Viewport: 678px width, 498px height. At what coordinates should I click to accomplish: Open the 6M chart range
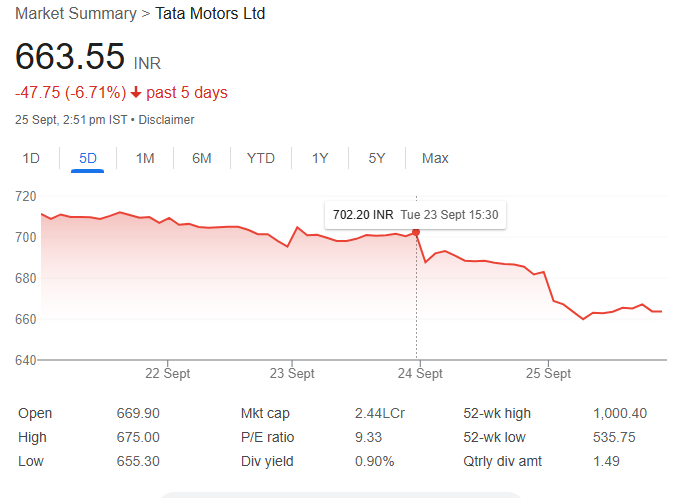(x=202, y=158)
